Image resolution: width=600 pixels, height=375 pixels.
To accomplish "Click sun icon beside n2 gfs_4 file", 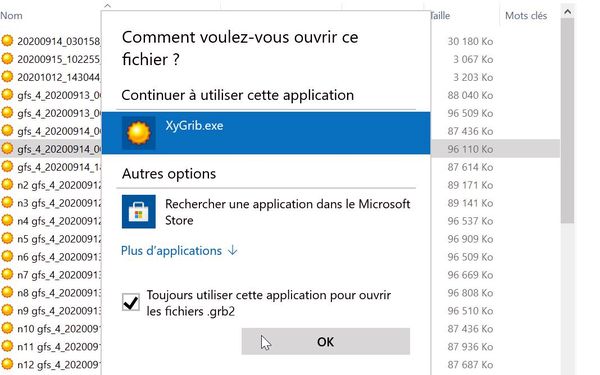I will [x=7, y=184].
